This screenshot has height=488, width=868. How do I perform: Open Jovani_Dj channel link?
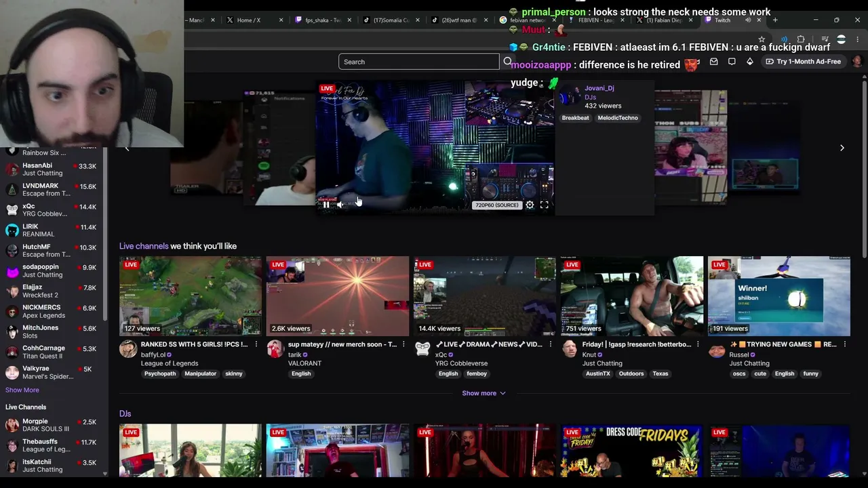click(599, 88)
